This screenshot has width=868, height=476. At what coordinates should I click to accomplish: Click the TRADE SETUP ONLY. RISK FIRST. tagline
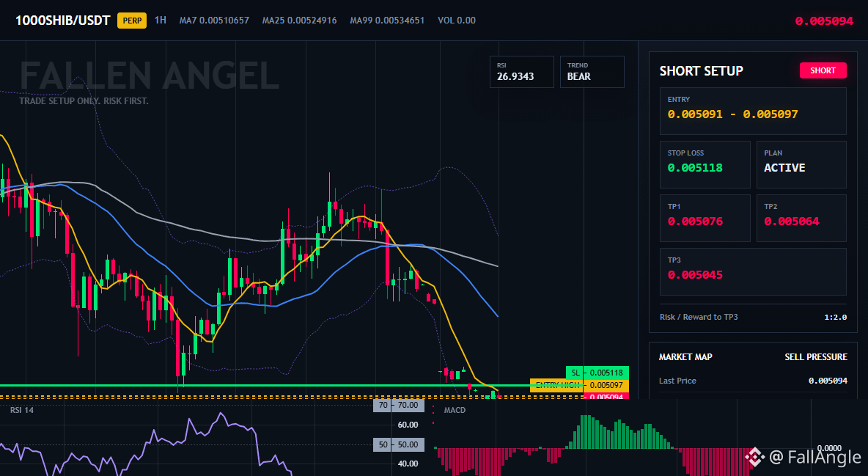coord(84,101)
